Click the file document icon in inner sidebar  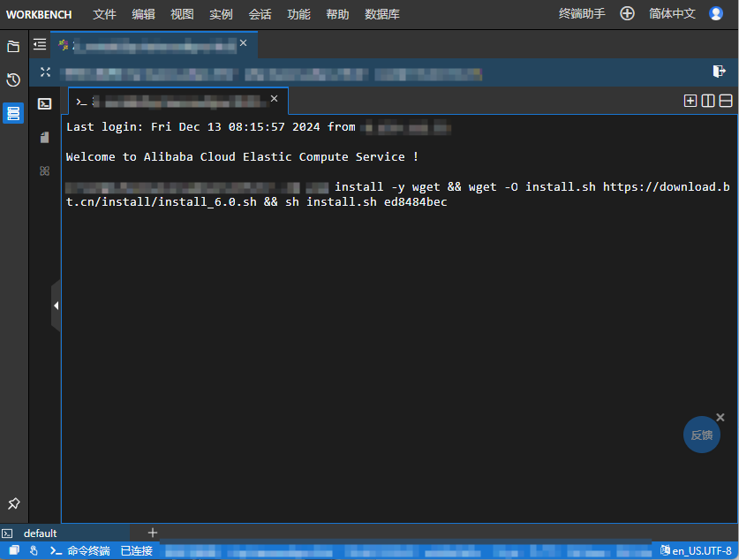pos(44,137)
